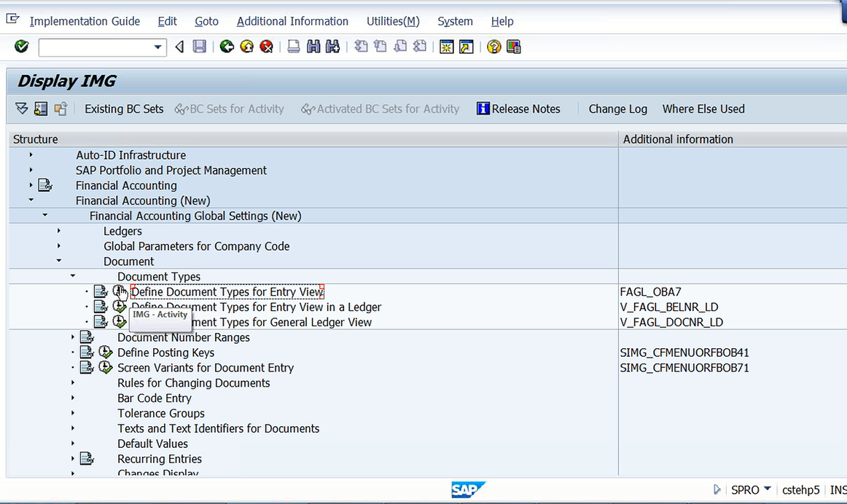Screen dimensions: 847x504
Task: Click the second icon in the IMG toolbar
Action: pyautogui.click(x=41, y=109)
